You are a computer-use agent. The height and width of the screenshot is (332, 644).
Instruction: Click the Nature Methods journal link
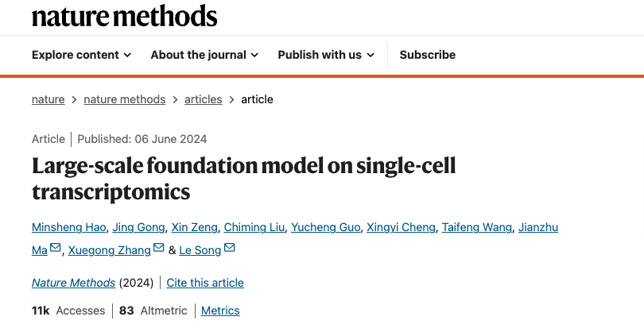(x=74, y=283)
